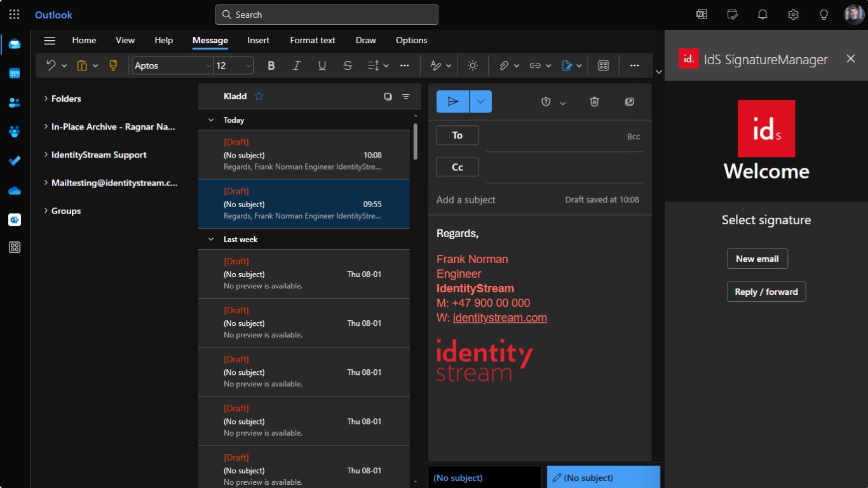The width and height of the screenshot is (868, 488).
Task: Open Tips lightbulb in the header
Action: (x=824, y=15)
